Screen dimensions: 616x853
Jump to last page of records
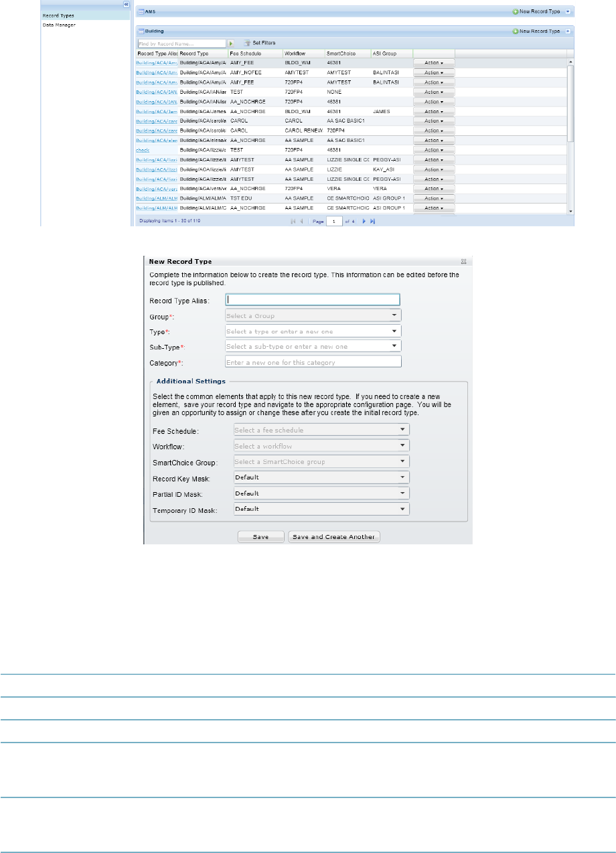pyautogui.click(x=372, y=221)
